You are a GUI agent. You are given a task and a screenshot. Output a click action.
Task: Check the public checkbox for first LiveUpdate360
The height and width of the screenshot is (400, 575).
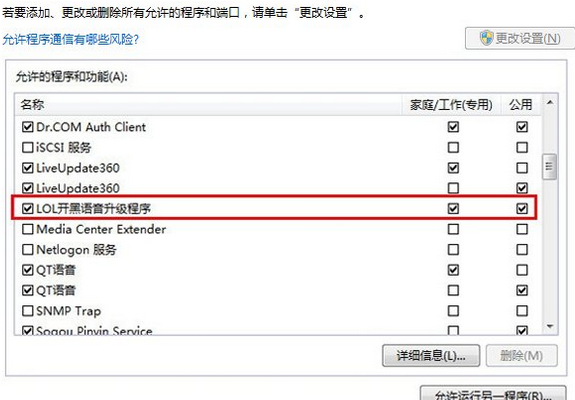pyautogui.click(x=522, y=168)
